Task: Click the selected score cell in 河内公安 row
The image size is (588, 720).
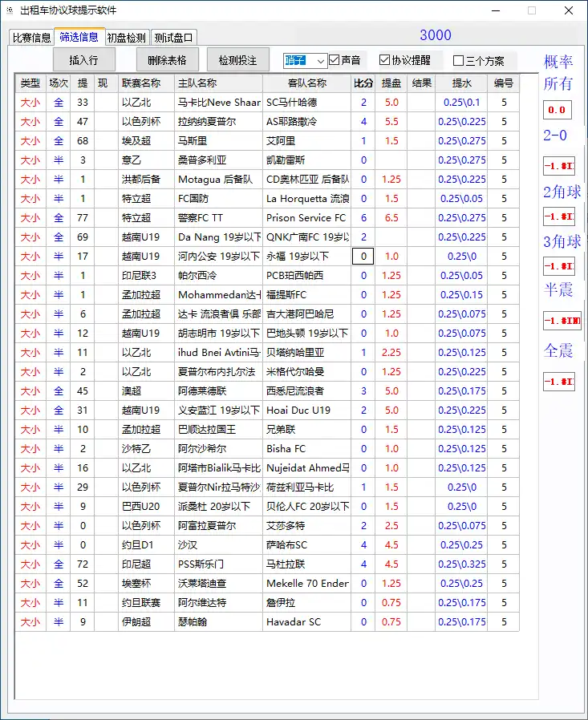Action: 363,257
